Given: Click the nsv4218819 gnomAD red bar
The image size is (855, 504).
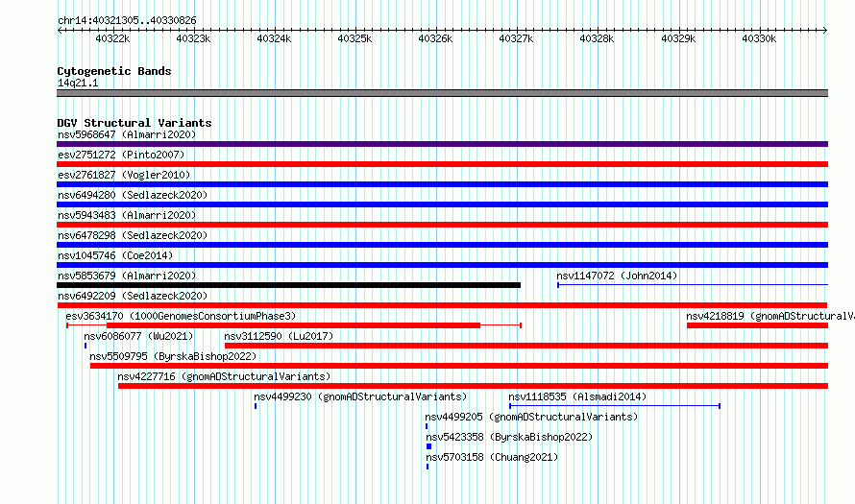Looking at the screenshot, I should (757, 325).
